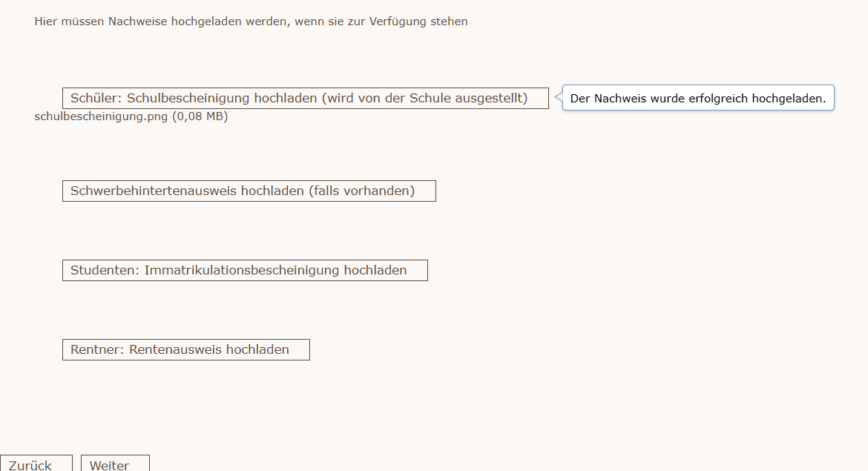Image resolution: width=868 pixels, height=471 pixels.
Task: Click the upload success tooltip message
Action: coord(697,98)
